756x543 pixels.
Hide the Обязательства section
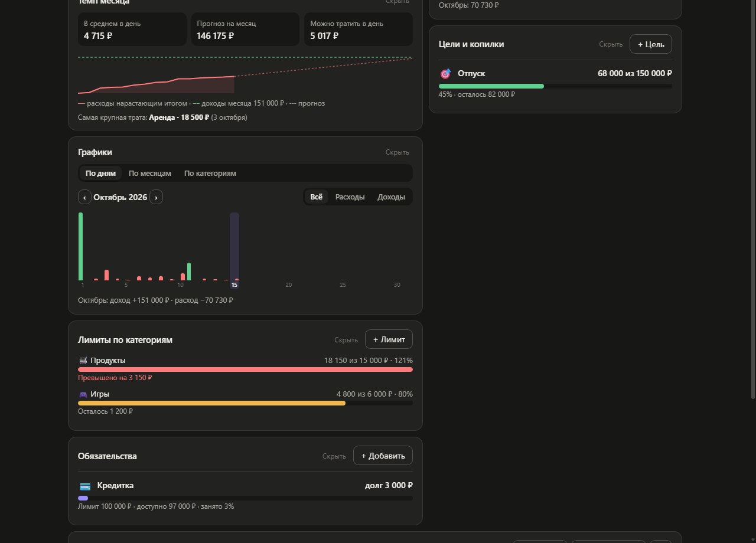(x=334, y=456)
